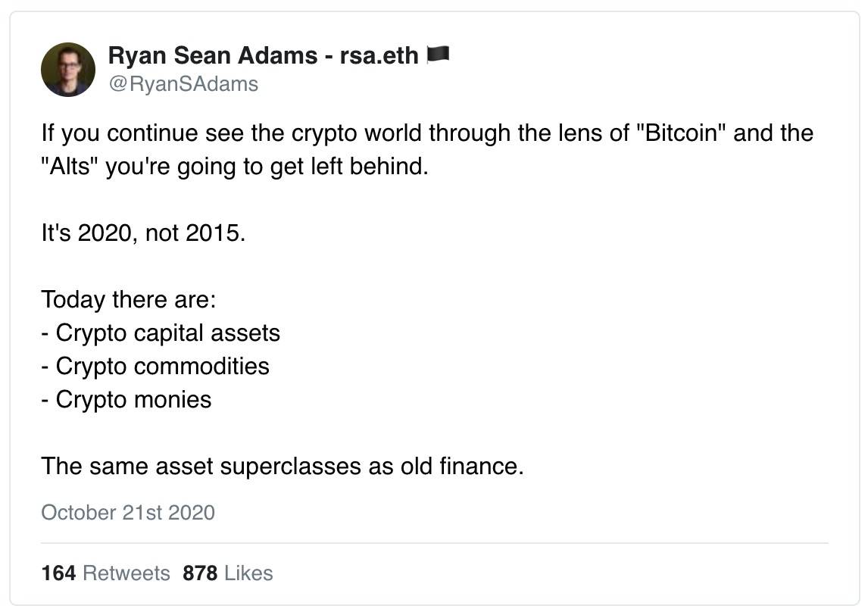View the 878 Likes list

click(227, 573)
